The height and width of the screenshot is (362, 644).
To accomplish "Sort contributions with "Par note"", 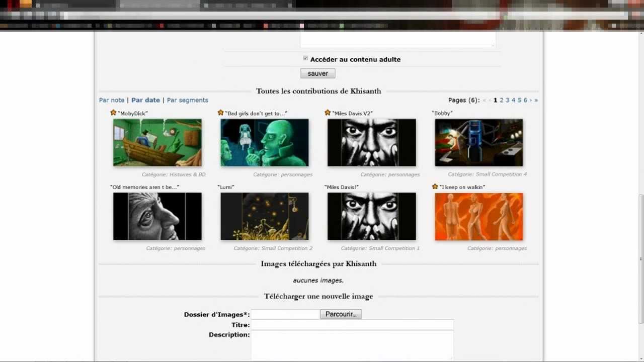I will (112, 100).
